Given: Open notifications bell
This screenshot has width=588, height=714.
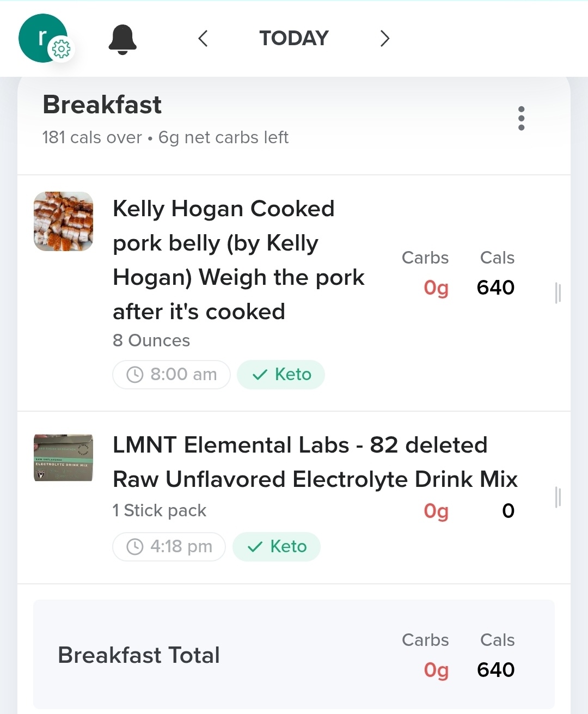Looking at the screenshot, I should coord(122,39).
